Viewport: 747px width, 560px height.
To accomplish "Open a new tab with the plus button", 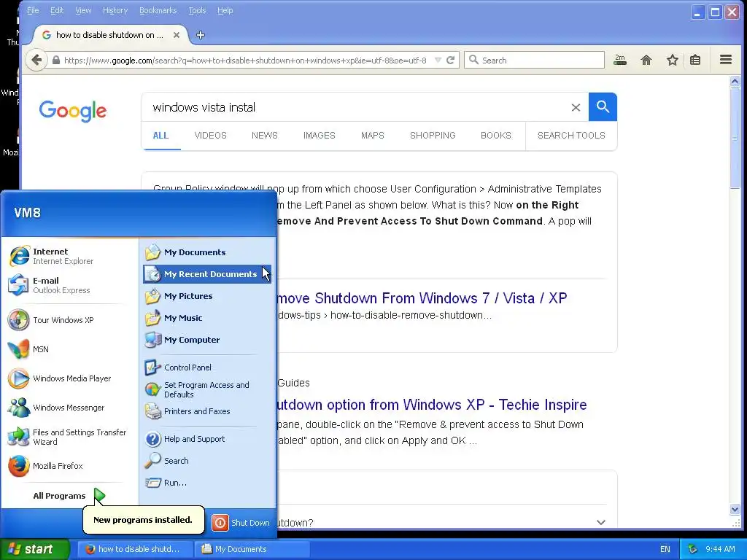I will click(200, 35).
